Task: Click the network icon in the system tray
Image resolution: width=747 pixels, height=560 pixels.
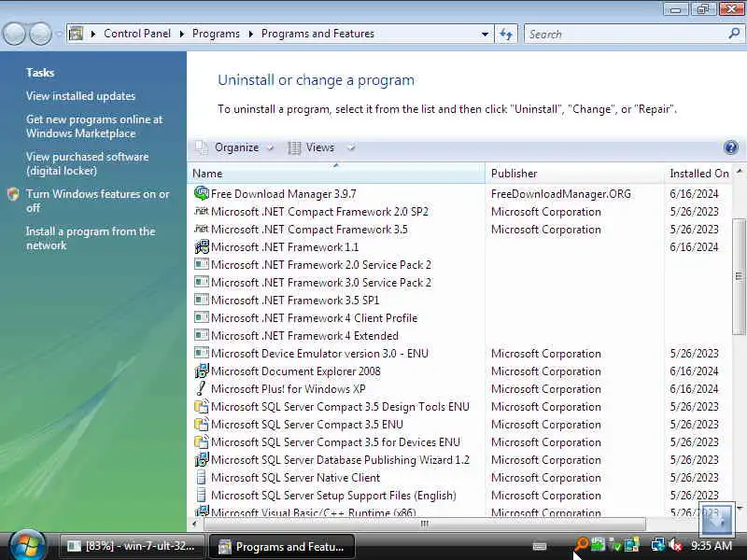Action: coord(658,545)
